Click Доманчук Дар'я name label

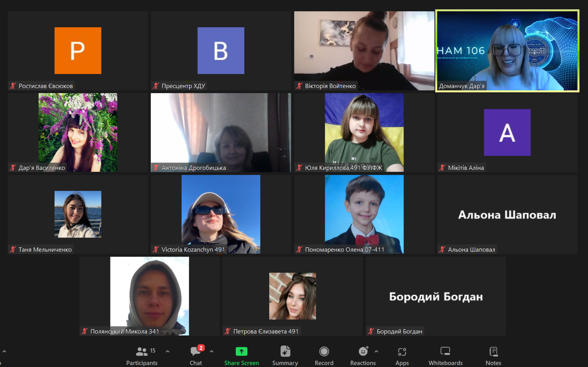462,86
